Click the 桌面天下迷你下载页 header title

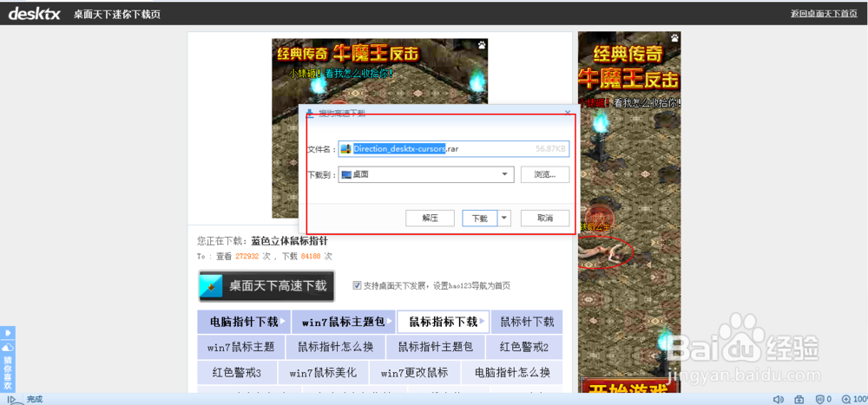point(117,14)
